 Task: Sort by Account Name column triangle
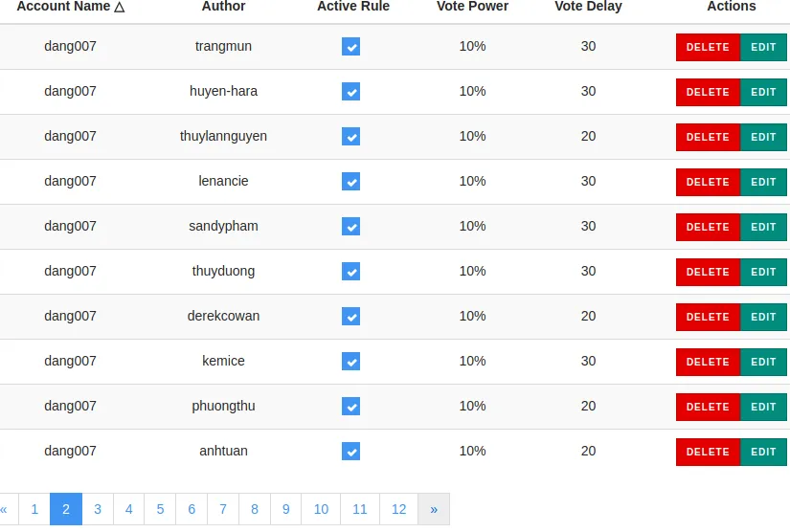coord(120,7)
